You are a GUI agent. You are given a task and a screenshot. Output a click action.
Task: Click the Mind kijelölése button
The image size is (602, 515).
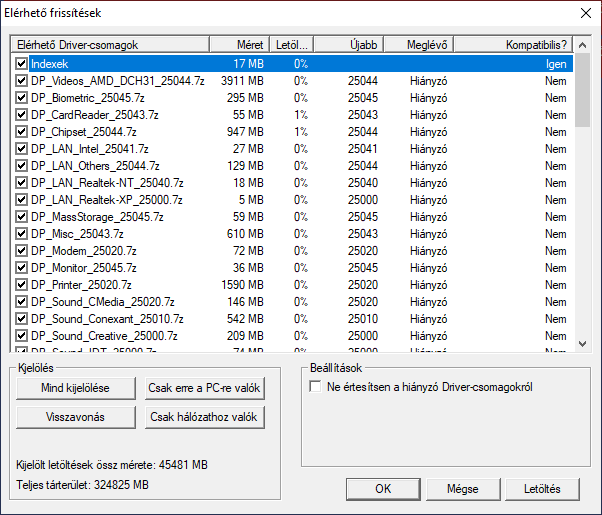coord(76,387)
